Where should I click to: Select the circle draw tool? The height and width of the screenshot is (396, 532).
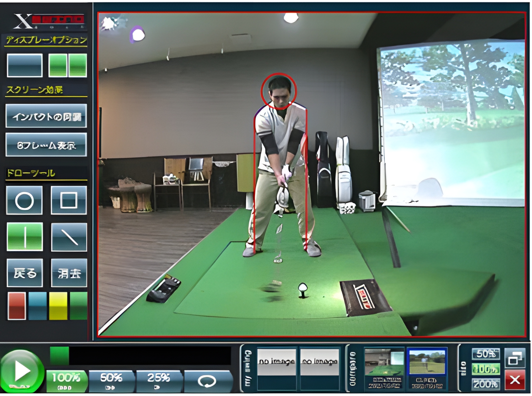tap(24, 200)
